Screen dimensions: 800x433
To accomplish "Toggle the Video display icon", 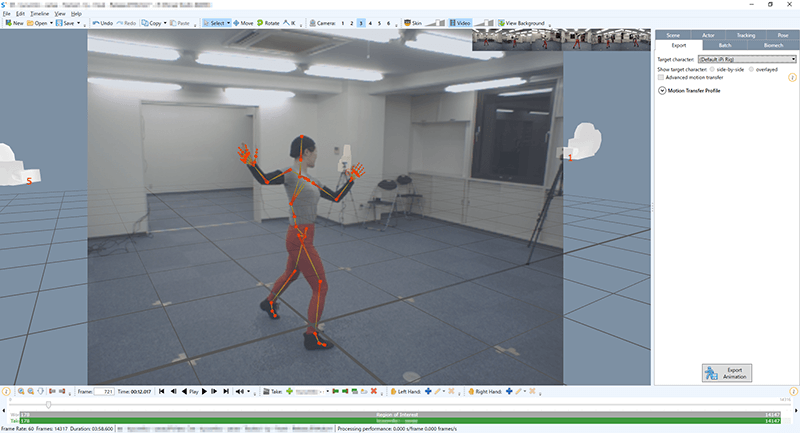I will [460, 22].
